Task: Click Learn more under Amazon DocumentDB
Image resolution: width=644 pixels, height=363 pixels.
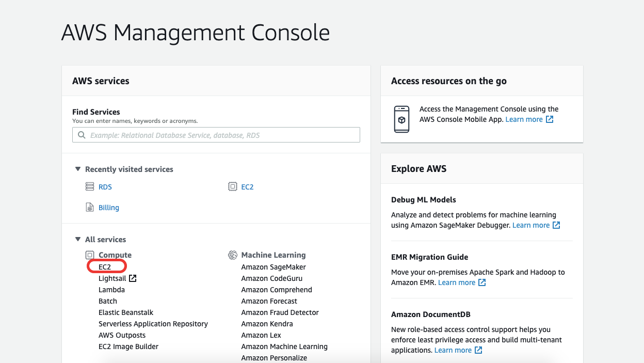Action: pyautogui.click(x=453, y=350)
